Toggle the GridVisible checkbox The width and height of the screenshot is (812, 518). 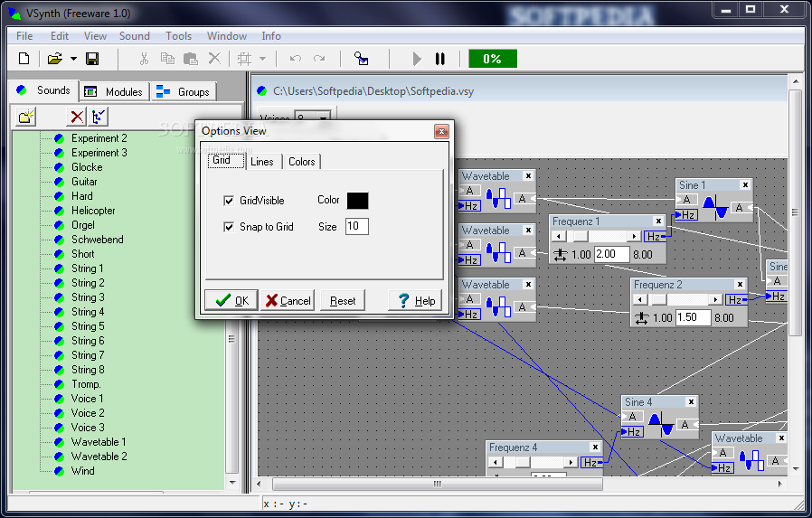click(x=229, y=201)
